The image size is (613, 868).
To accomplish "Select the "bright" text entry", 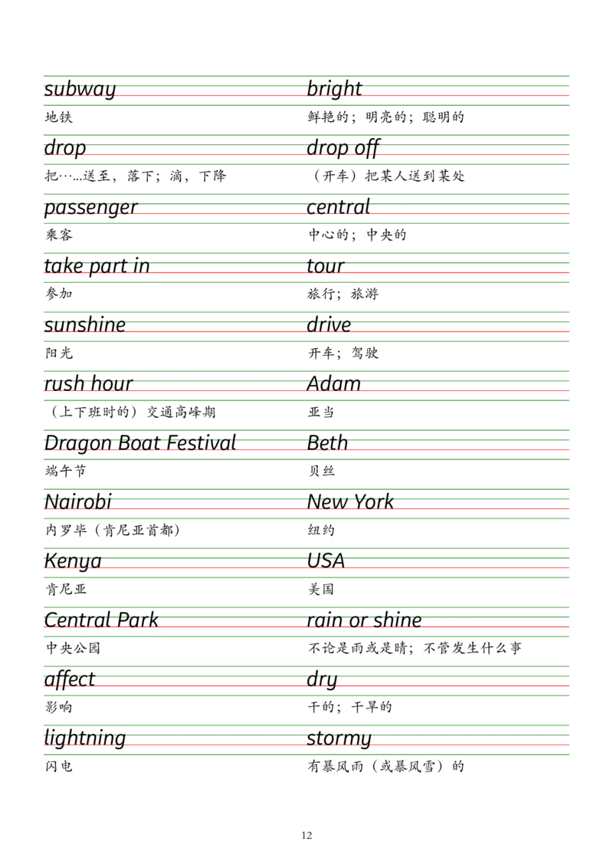I will [x=334, y=88].
